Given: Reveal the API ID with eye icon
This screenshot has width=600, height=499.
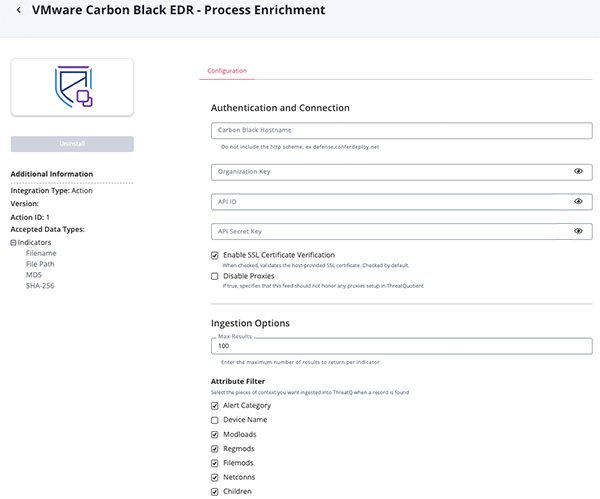Looking at the screenshot, I should (578, 202).
